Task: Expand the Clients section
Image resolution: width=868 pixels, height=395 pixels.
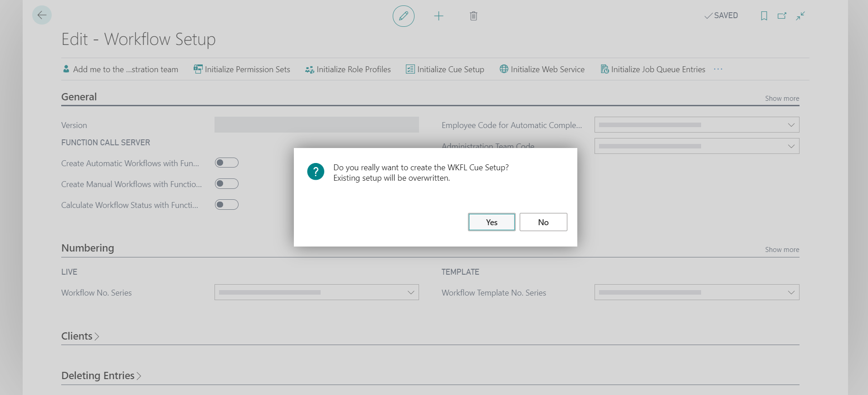Action: (x=80, y=336)
